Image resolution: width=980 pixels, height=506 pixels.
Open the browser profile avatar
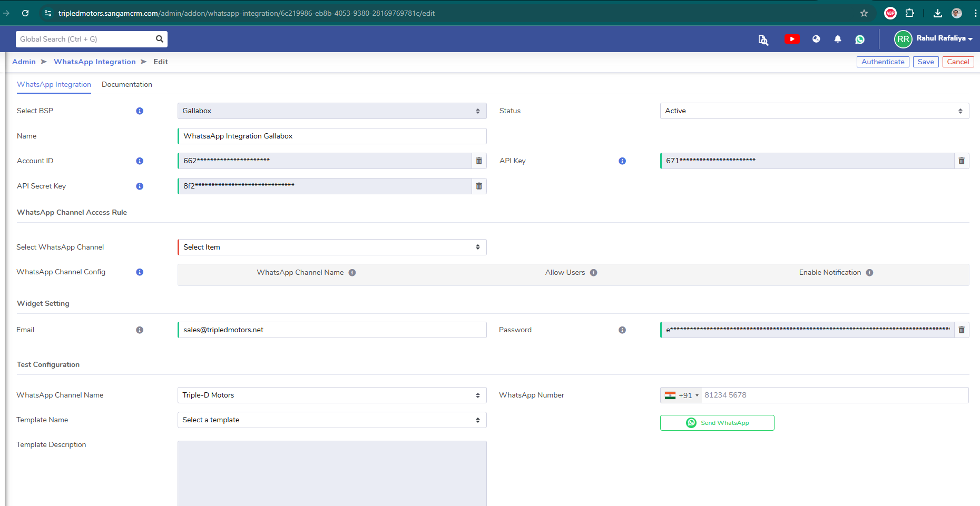click(x=957, y=13)
